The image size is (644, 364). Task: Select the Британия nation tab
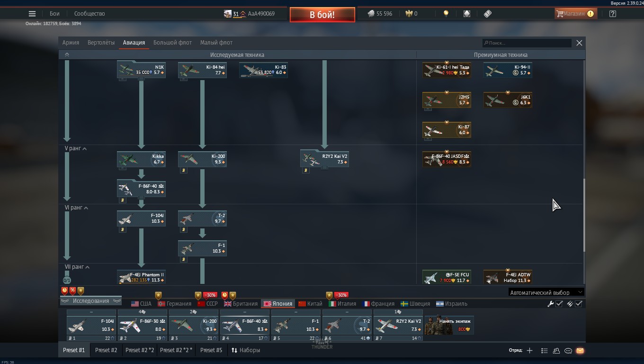coord(241,304)
